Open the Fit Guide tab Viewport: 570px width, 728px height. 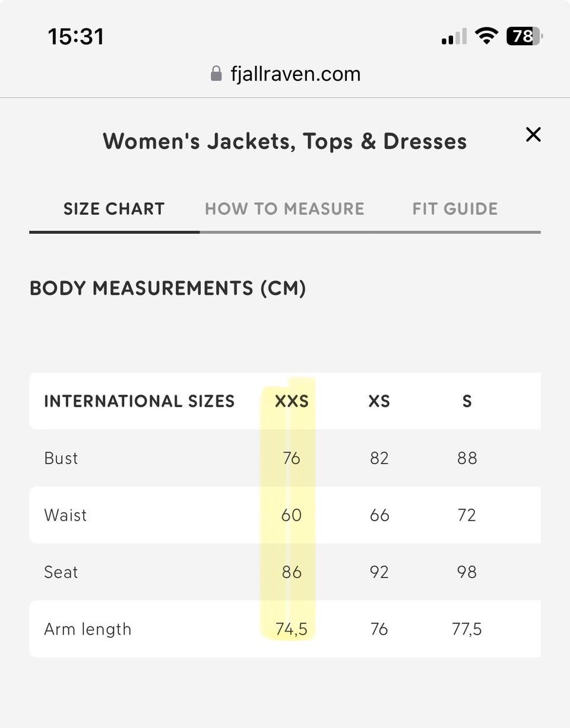[455, 209]
